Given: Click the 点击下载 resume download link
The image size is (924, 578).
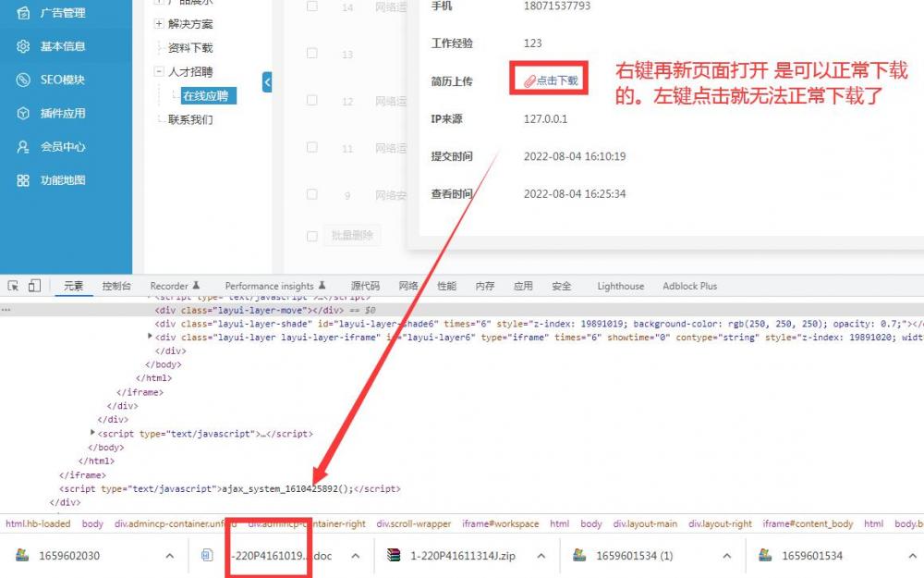Looking at the screenshot, I should pyautogui.click(x=551, y=80).
